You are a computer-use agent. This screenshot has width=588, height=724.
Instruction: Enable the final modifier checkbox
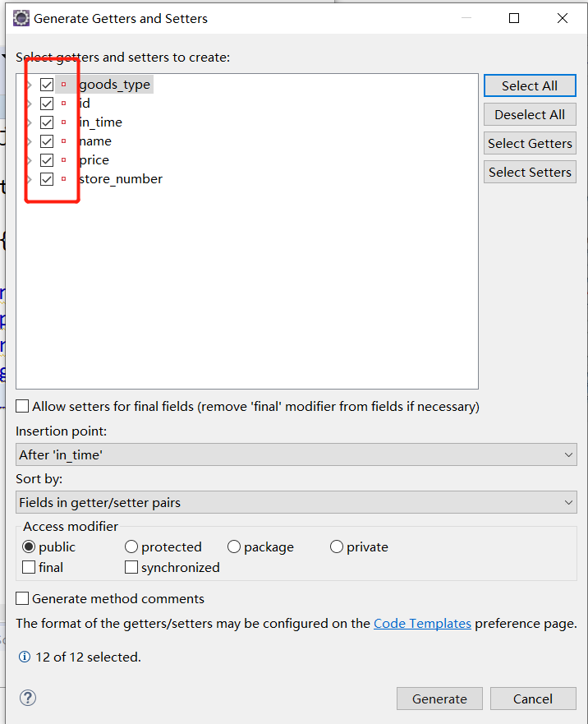click(x=29, y=567)
